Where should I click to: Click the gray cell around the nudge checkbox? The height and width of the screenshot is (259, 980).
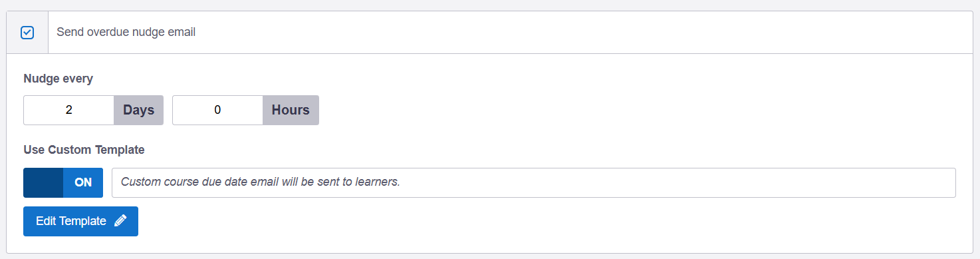27,32
